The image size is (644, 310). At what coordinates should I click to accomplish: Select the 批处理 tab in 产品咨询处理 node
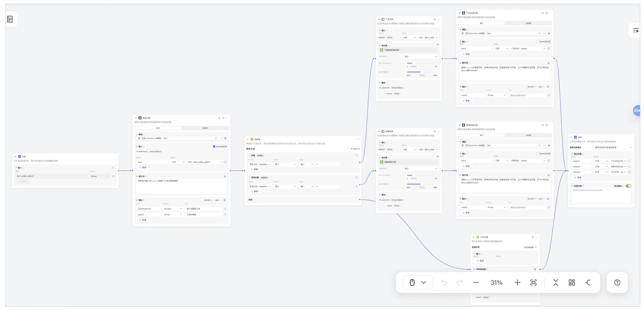point(529,23)
